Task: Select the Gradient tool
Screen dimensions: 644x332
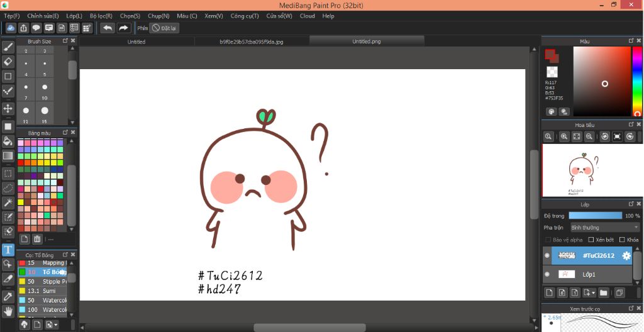Action: [x=8, y=156]
